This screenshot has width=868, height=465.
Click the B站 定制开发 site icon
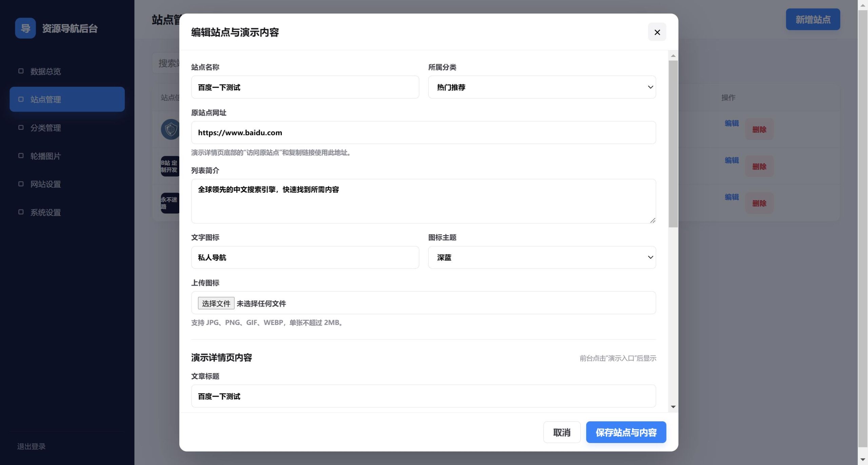click(170, 166)
